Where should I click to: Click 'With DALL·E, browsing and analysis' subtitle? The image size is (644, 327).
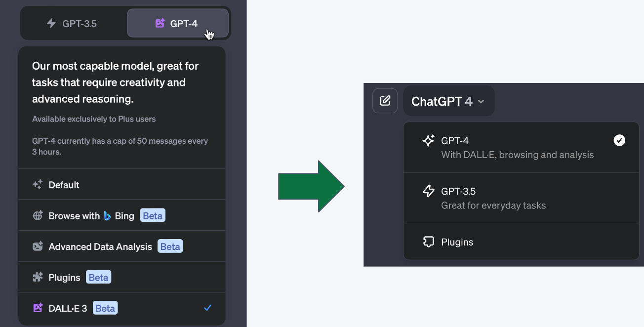click(x=518, y=155)
